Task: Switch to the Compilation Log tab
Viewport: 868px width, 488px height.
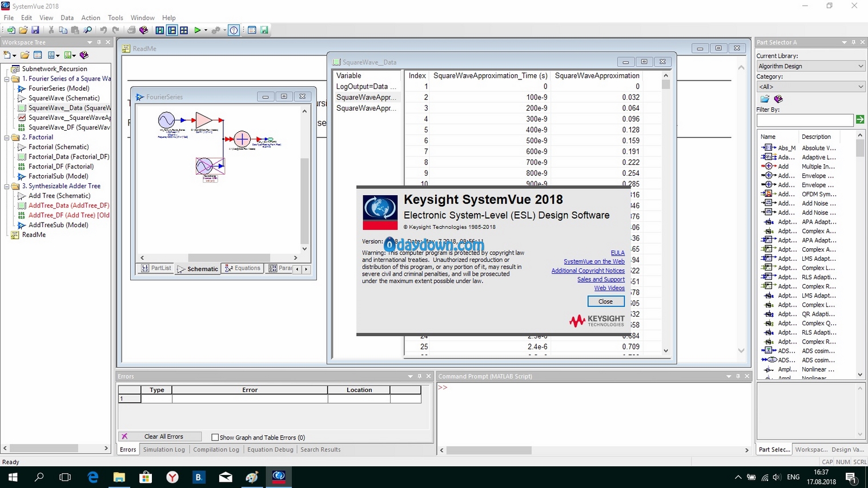Action: pyautogui.click(x=216, y=450)
